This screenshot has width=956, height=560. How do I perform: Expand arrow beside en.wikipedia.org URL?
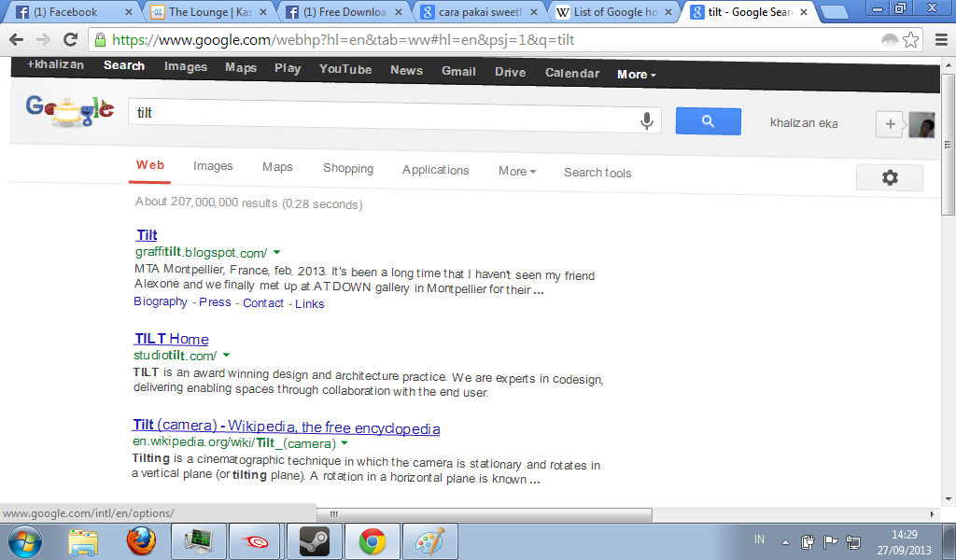pos(344,443)
